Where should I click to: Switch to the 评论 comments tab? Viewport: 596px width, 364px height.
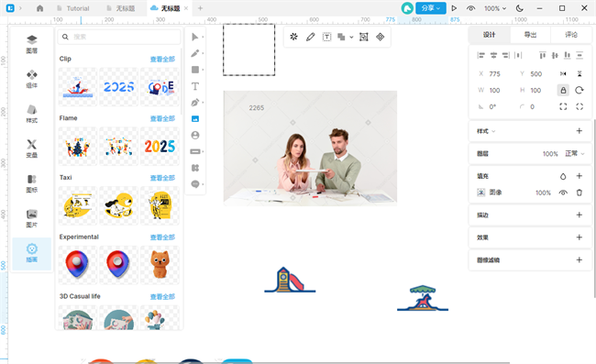click(571, 35)
